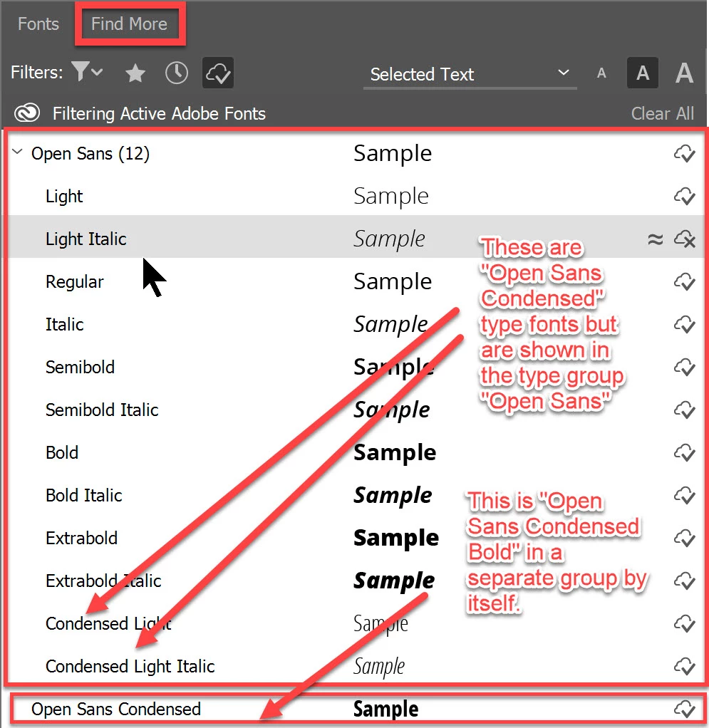Open the Find More tab

pyautogui.click(x=129, y=24)
